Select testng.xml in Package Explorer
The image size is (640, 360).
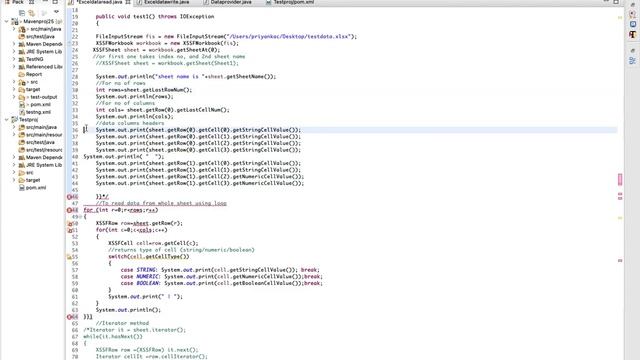tap(38, 112)
